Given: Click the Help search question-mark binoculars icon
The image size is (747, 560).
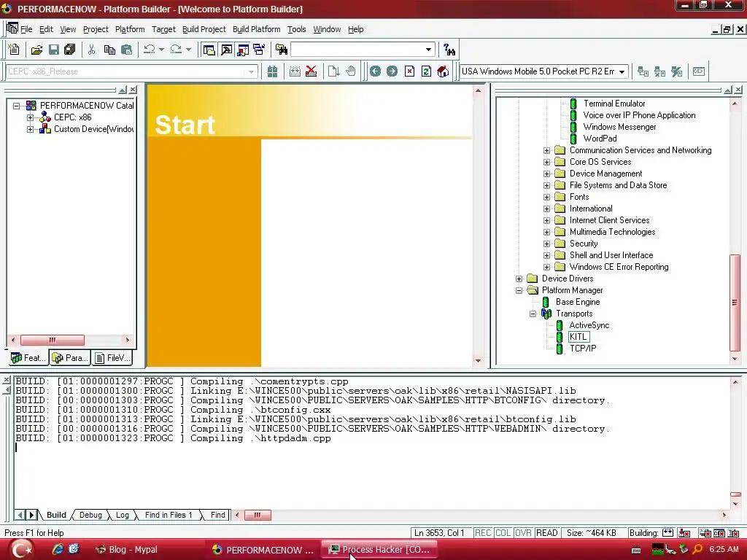Looking at the screenshot, I should pos(449,50).
